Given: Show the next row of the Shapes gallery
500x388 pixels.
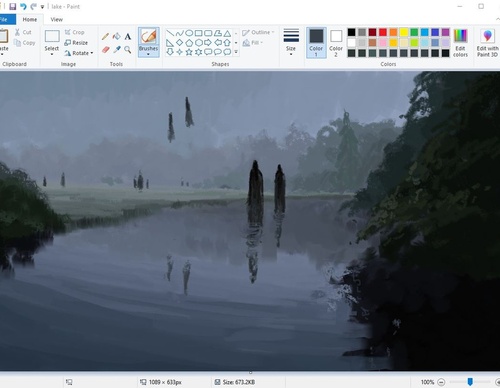Looking at the screenshot, I should point(236,43).
